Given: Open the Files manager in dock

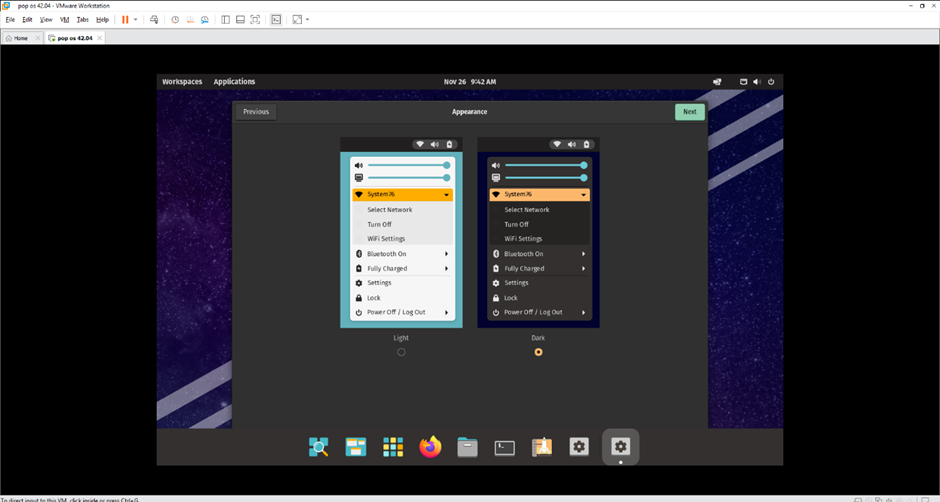Looking at the screenshot, I should click(x=467, y=447).
